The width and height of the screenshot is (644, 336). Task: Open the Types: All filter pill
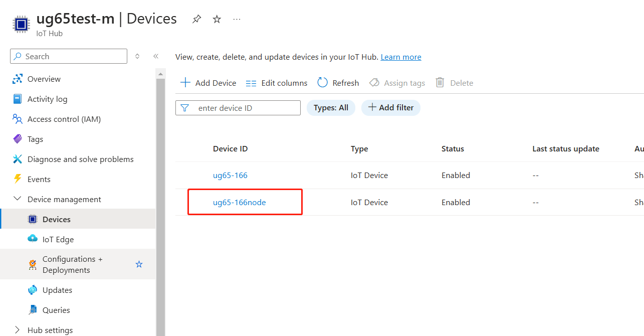[331, 108]
